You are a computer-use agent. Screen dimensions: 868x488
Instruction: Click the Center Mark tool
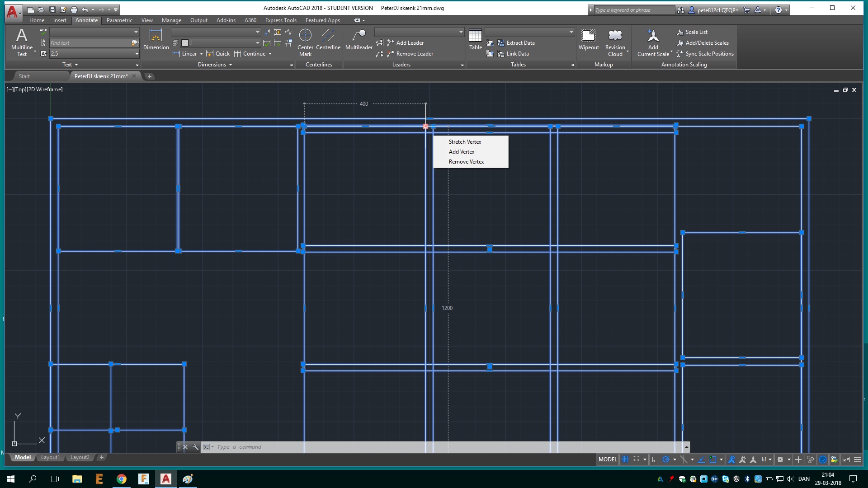[x=305, y=42]
